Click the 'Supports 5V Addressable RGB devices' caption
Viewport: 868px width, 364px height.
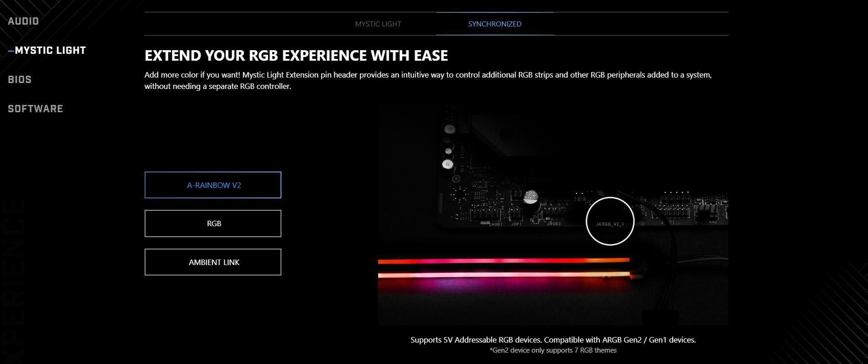[x=553, y=340]
